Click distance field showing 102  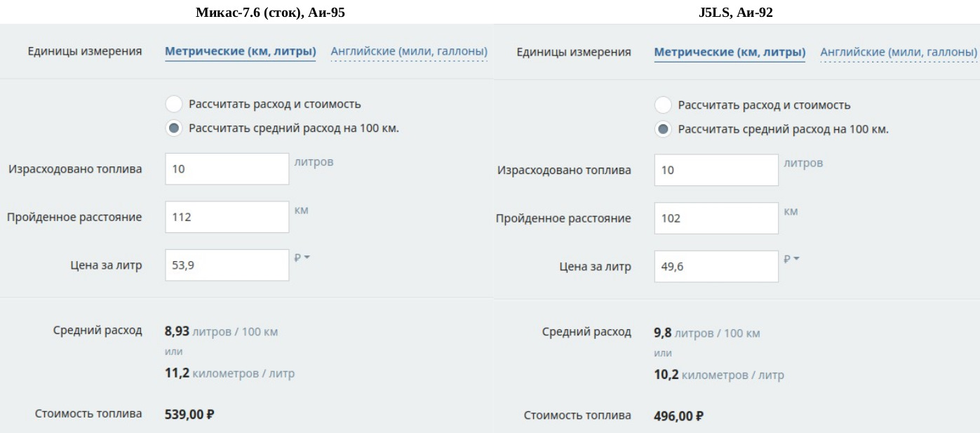716,218
